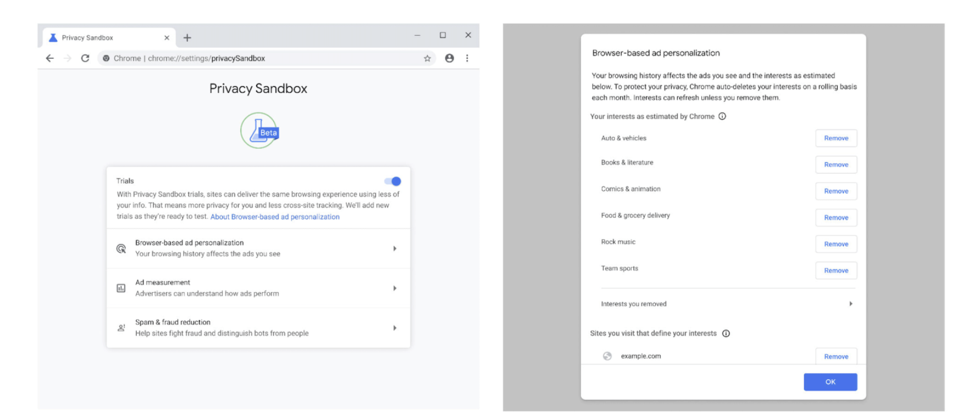The width and height of the screenshot is (980, 418).
Task: Click the Spam & fraud reduction person icon
Action: coord(121,328)
